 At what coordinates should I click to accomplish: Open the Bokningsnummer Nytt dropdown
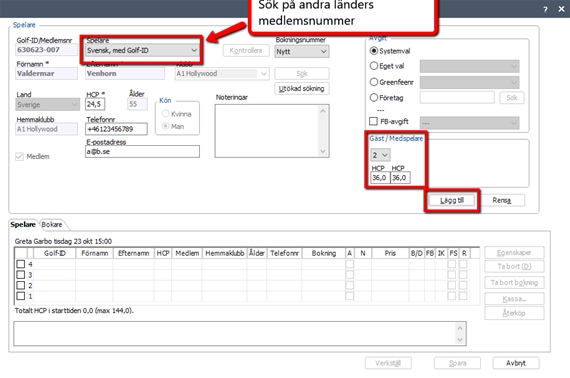click(302, 52)
